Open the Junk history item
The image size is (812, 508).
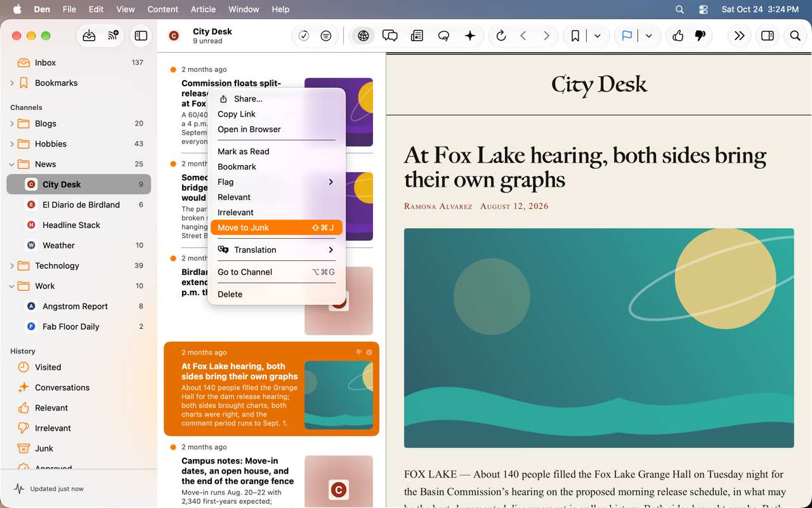point(79,448)
